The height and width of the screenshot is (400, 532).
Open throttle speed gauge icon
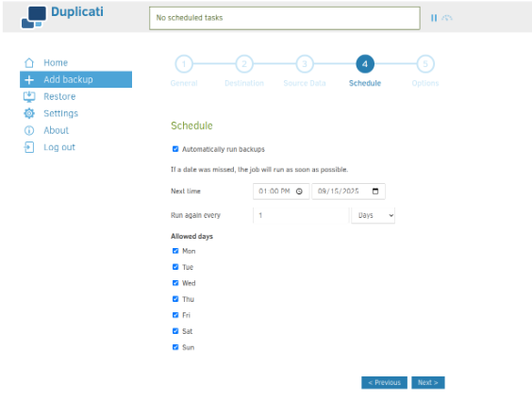447,18
